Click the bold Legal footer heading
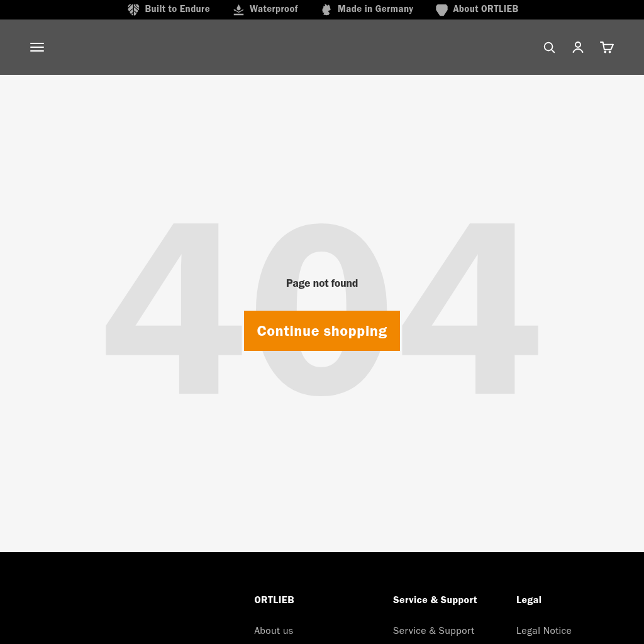 529,600
